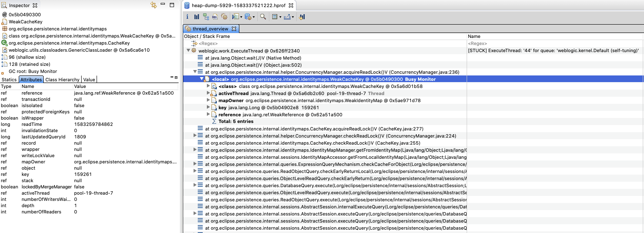This screenshot has height=233, width=644.
Task: Open Export dropdown arrow
Action: coord(293,18)
